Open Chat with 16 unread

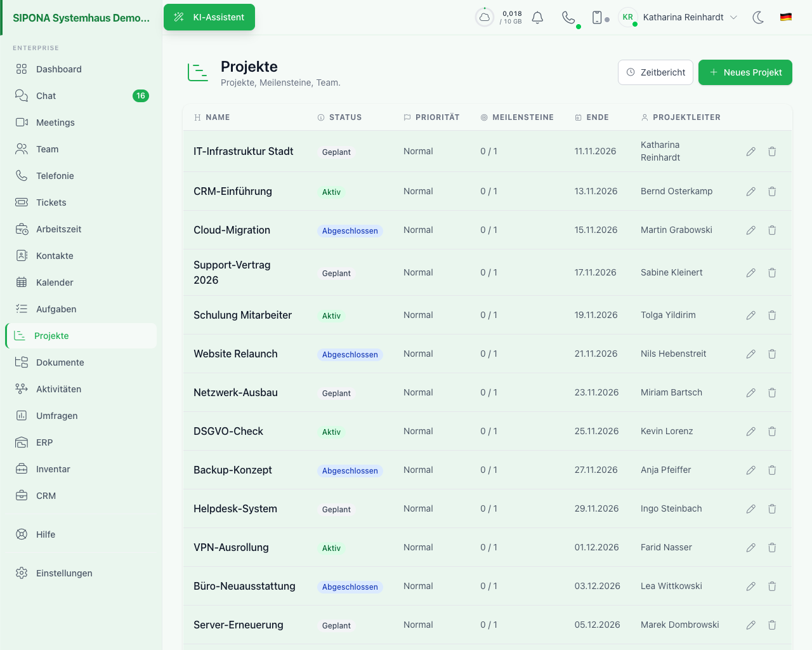pyautogui.click(x=81, y=96)
